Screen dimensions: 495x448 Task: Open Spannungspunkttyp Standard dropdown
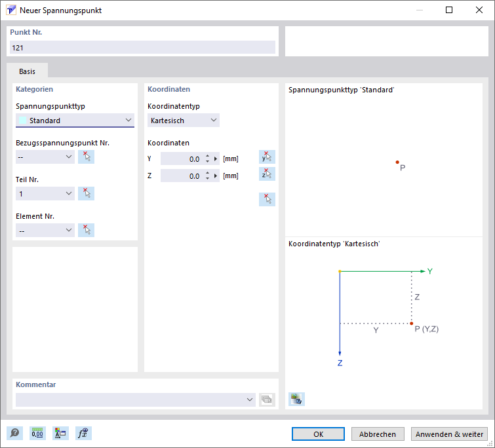(x=75, y=121)
